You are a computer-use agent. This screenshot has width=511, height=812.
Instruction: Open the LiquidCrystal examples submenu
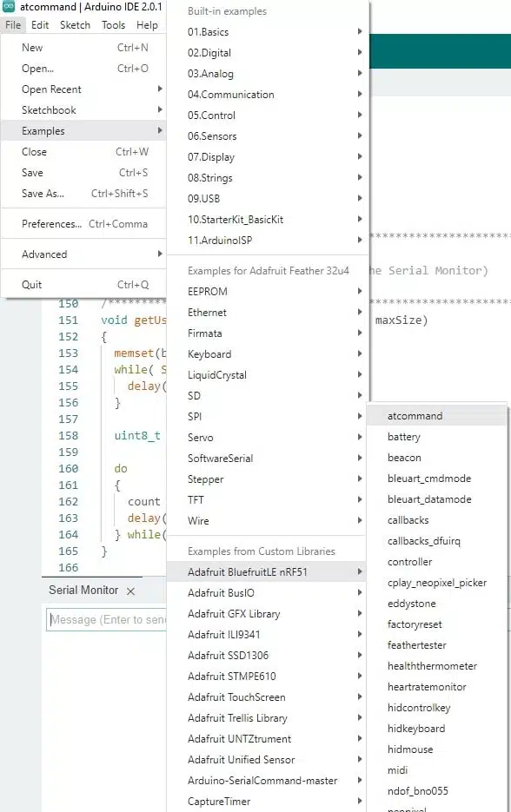pos(268,375)
